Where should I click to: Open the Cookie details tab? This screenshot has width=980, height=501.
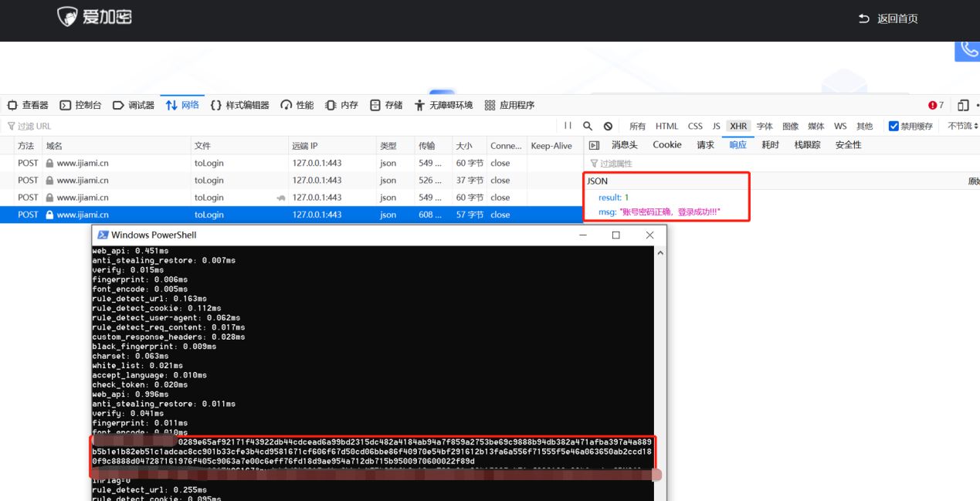(667, 145)
